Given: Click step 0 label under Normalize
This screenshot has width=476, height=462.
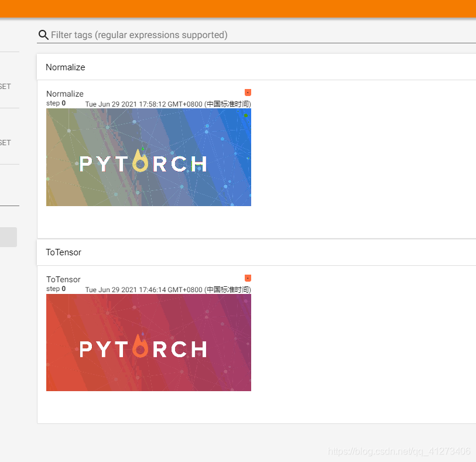Looking at the screenshot, I should pos(56,103).
